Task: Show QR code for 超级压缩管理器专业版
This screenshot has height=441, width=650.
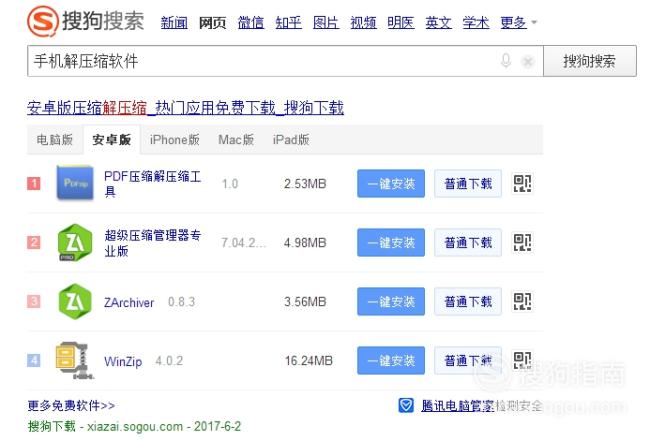Action: (522, 242)
